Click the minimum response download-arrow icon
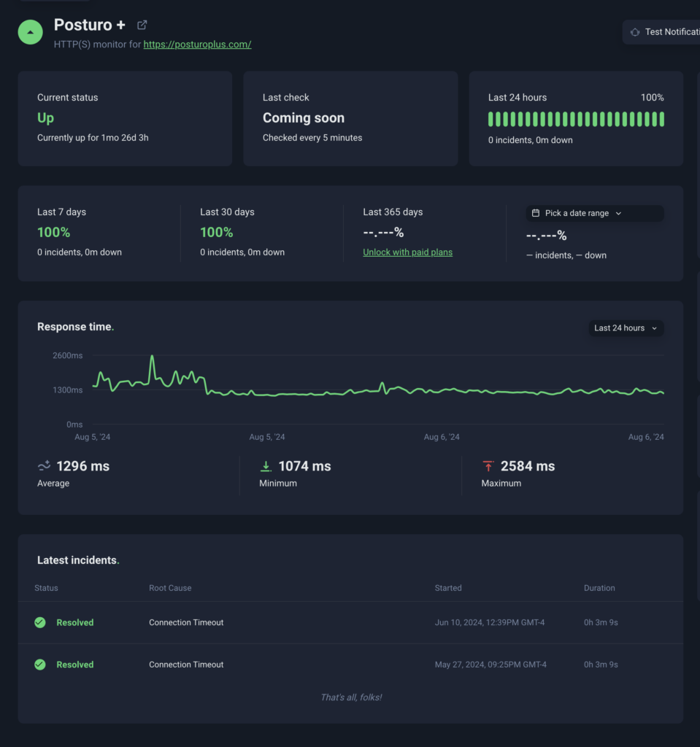 coord(266,465)
